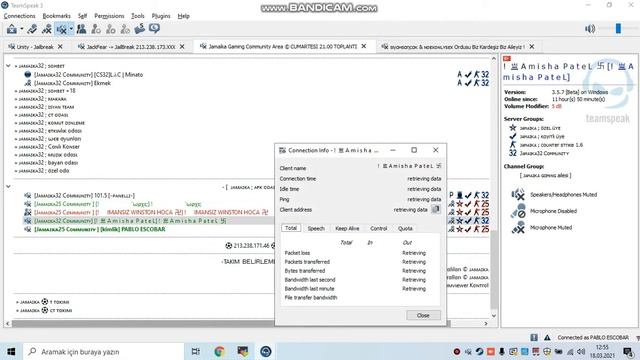Screen dimensions: 640x360
Task: Click the horizontal scrollbar under channel tree
Action: tap(231, 323)
